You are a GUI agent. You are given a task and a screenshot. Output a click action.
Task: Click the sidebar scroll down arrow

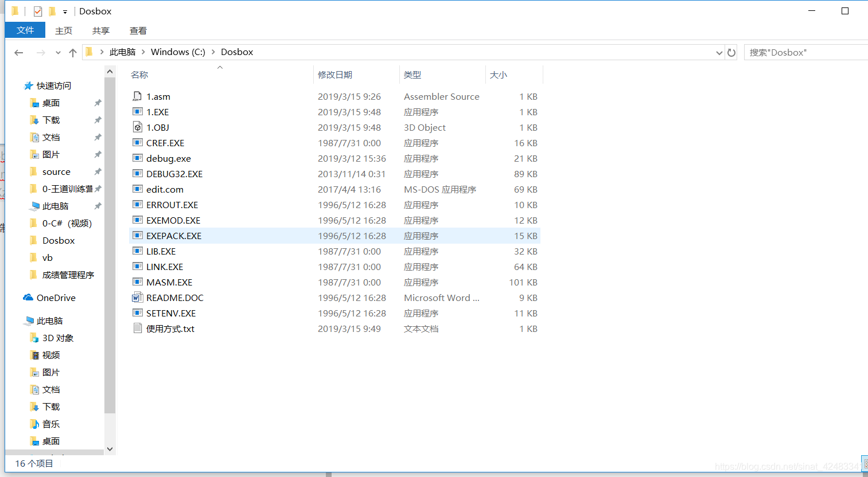(x=110, y=449)
